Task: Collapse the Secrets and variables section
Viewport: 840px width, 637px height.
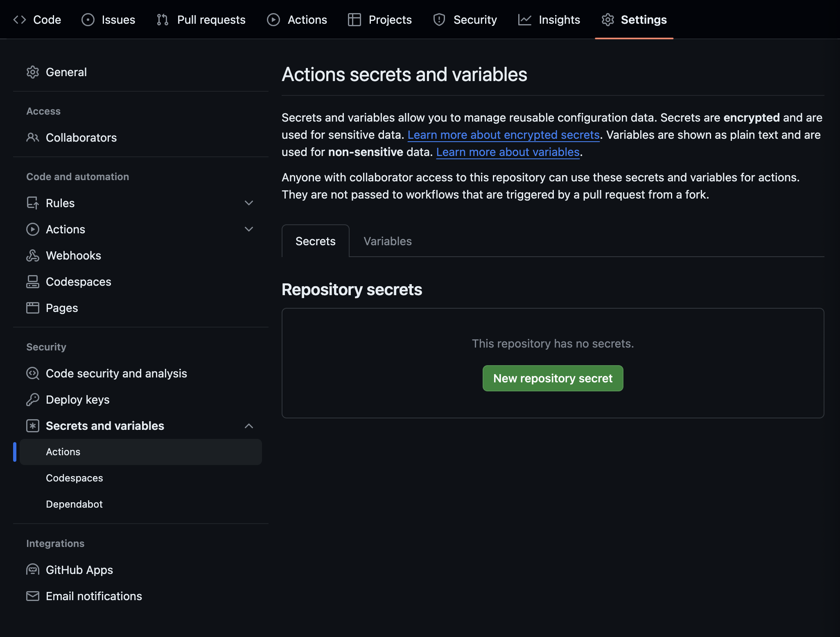Action: point(249,426)
